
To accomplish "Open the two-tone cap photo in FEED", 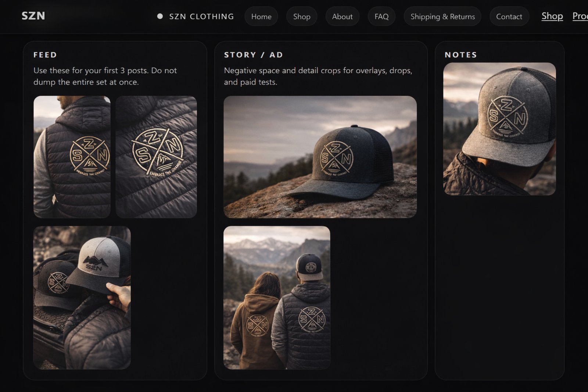I will pos(83,298).
